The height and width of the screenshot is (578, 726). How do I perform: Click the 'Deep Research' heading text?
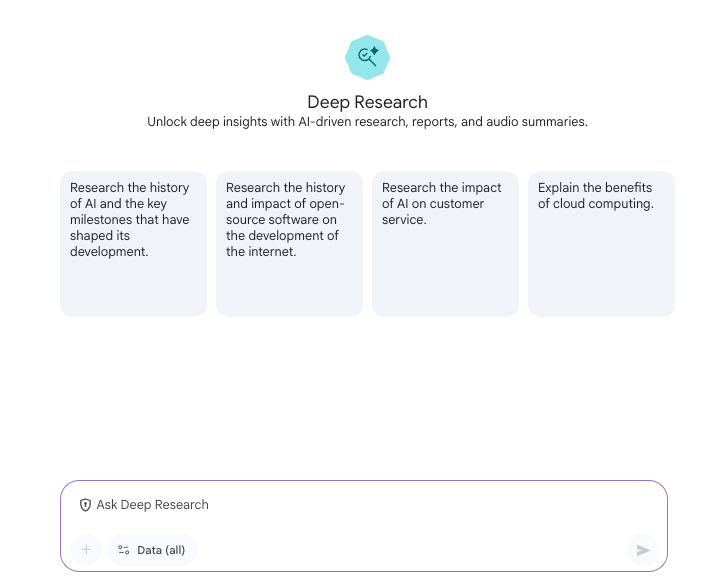coord(367,102)
